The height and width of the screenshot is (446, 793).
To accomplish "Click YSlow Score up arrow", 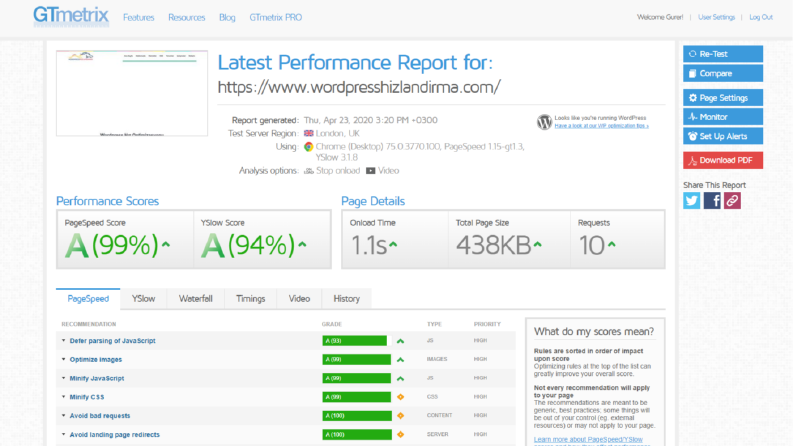I will pyautogui.click(x=302, y=245).
